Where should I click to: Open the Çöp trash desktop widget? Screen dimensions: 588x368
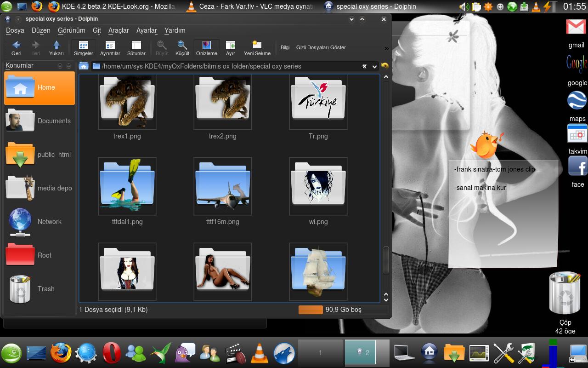click(x=565, y=301)
